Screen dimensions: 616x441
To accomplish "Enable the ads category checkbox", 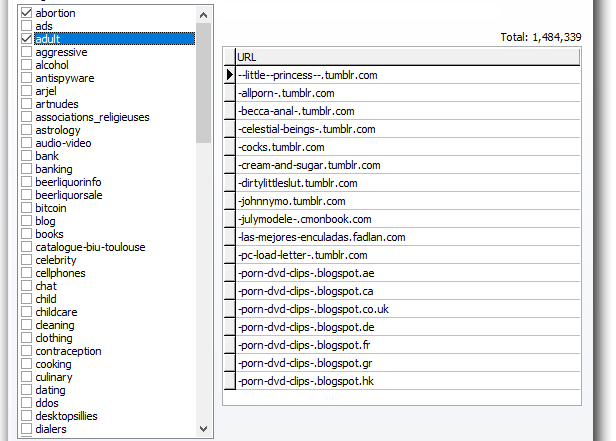I will point(27,26).
